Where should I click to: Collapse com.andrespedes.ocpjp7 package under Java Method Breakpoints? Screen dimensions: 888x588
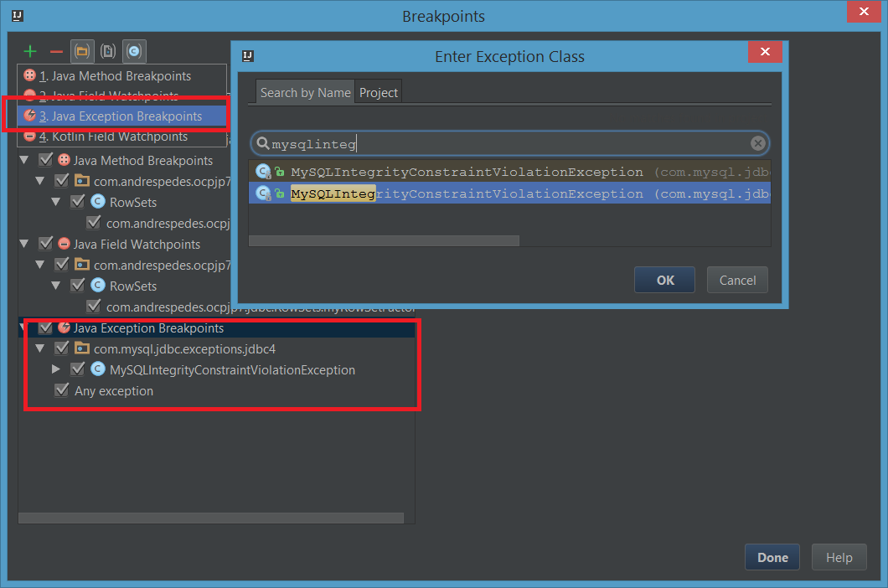[39, 181]
